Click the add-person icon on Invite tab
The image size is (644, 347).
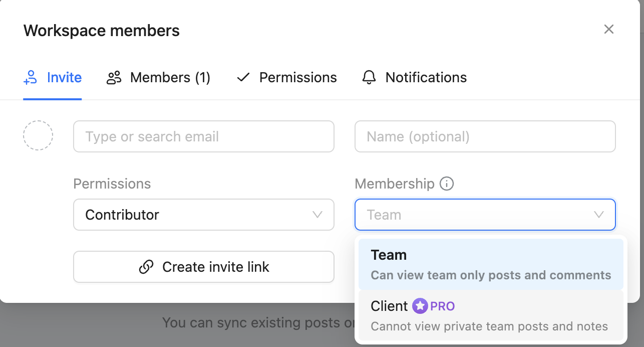point(31,78)
